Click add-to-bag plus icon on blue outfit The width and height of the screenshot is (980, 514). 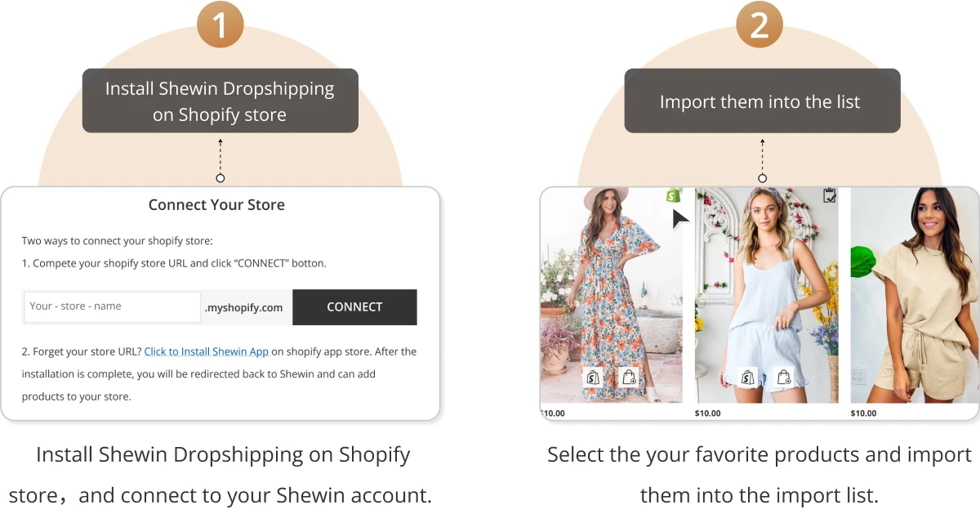pyautogui.click(x=784, y=377)
